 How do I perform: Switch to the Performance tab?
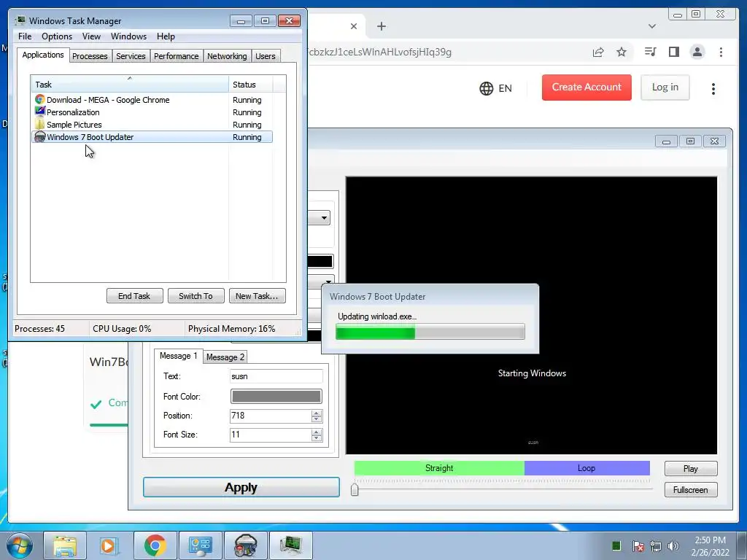(177, 56)
